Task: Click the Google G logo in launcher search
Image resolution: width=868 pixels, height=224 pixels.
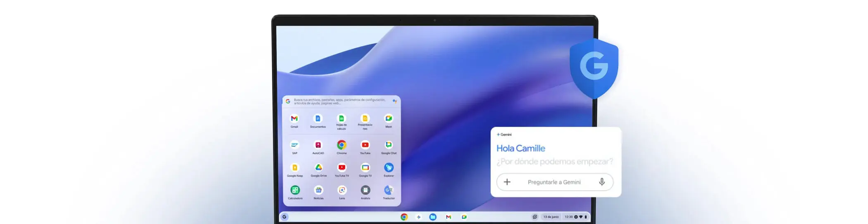Action: pos(288,101)
